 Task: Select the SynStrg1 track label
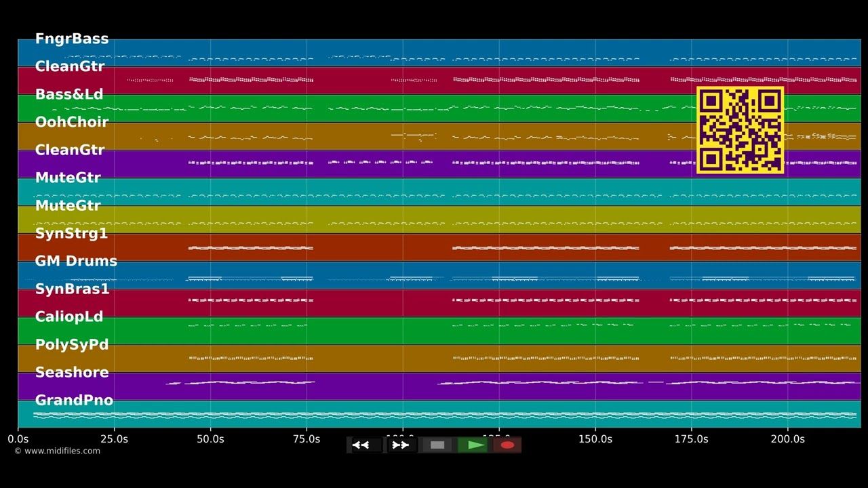71,233
